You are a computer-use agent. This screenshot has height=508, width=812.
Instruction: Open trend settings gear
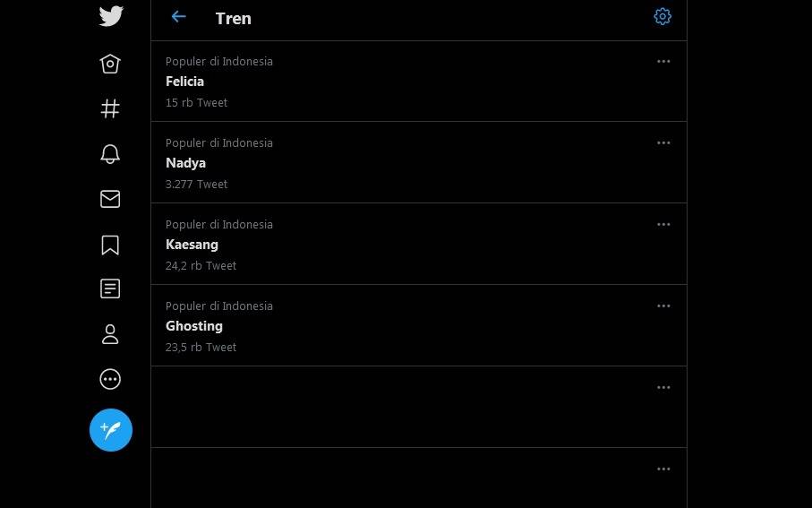[x=662, y=17]
